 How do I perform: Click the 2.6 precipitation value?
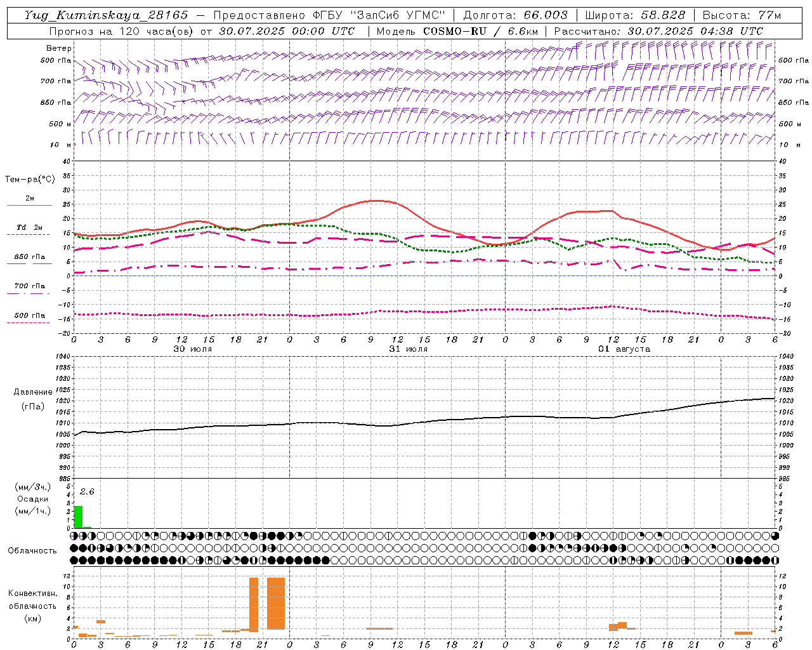[87, 492]
